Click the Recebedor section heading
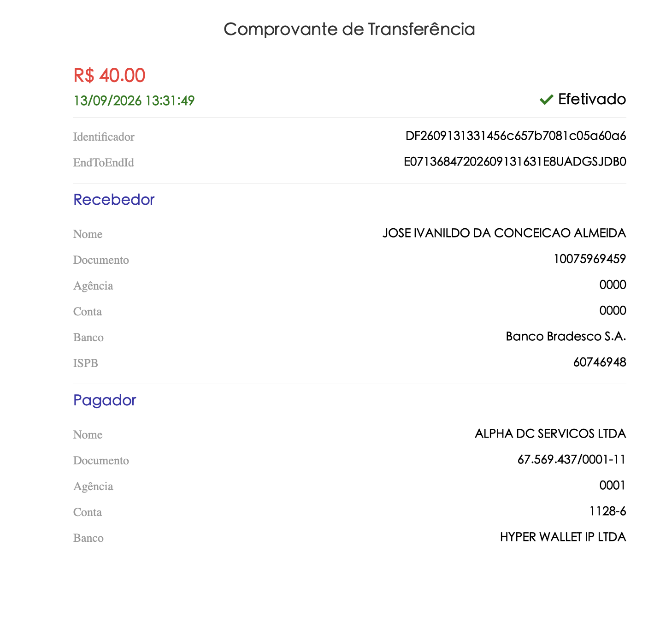The image size is (672, 617). click(114, 200)
